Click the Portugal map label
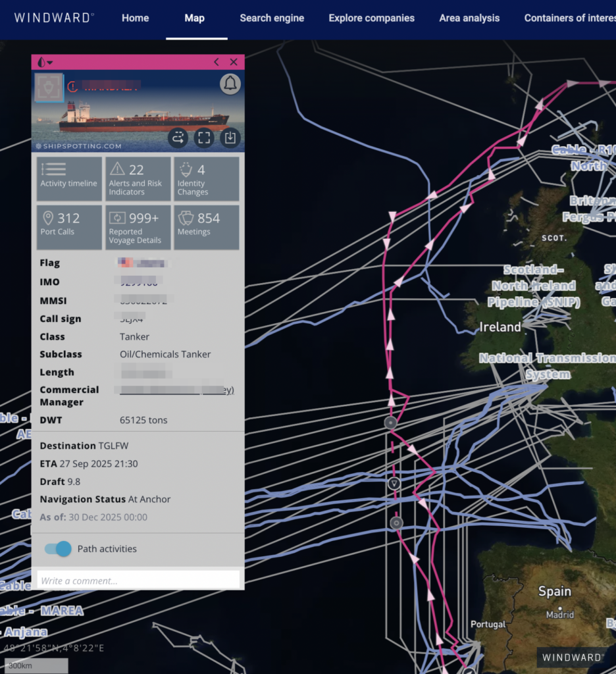The height and width of the screenshot is (674, 616). [x=488, y=624]
